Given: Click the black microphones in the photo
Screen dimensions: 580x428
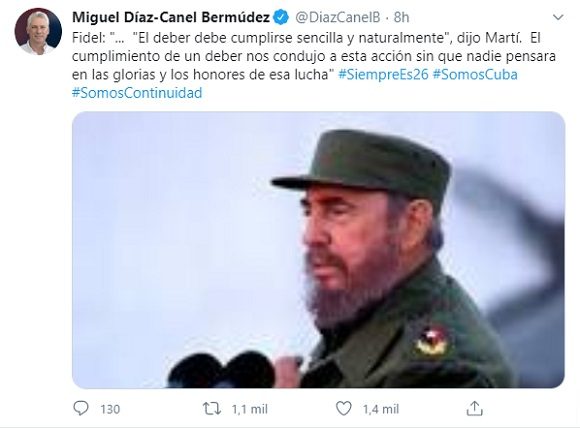Looking at the screenshot, I should (222, 370).
